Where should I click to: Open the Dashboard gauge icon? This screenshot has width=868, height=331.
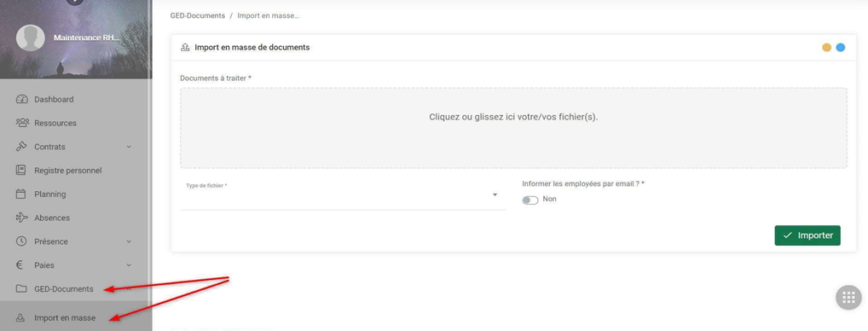[21, 100]
